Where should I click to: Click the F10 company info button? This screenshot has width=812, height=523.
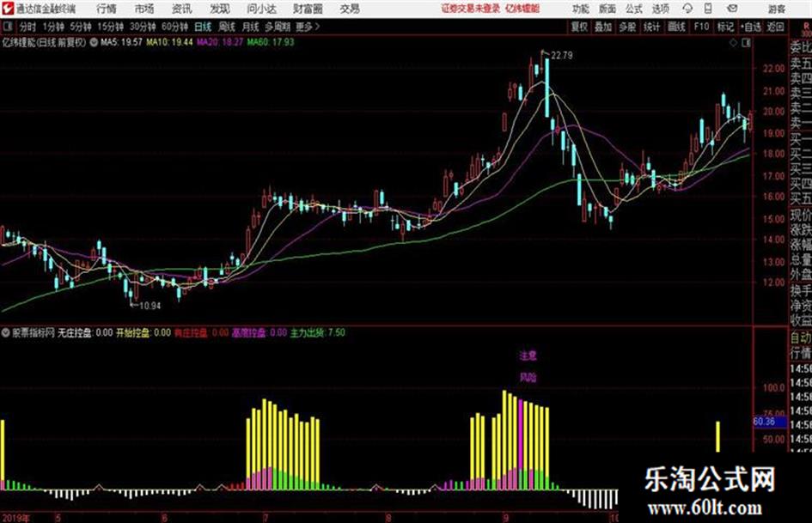pos(701,27)
